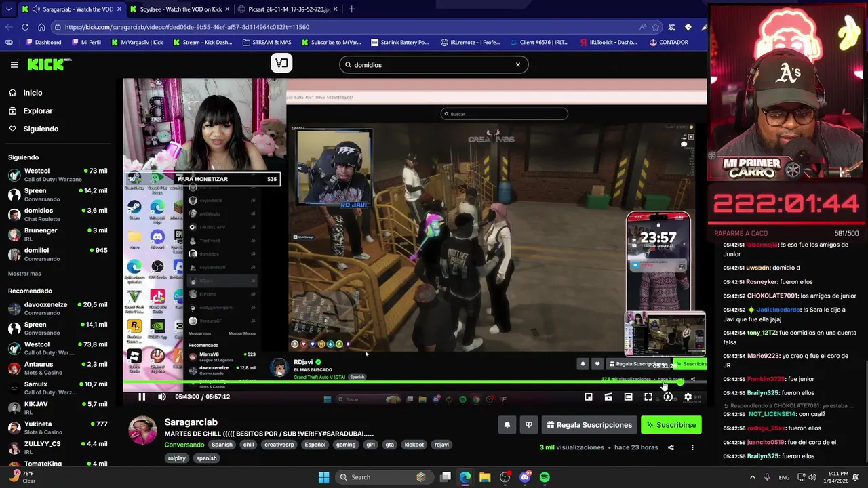Screen dimensions: 868x488
Task: Open the Windows Start menu
Action: [x=323, y=477]
